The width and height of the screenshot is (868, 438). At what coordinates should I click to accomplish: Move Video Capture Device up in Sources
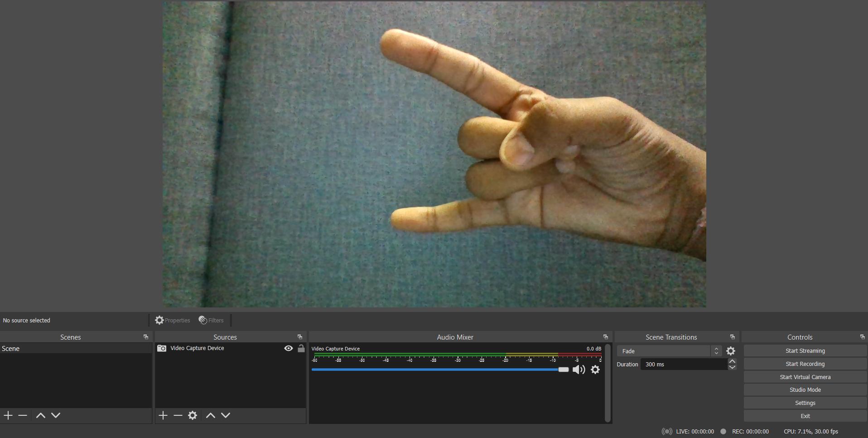coord(210,415)
